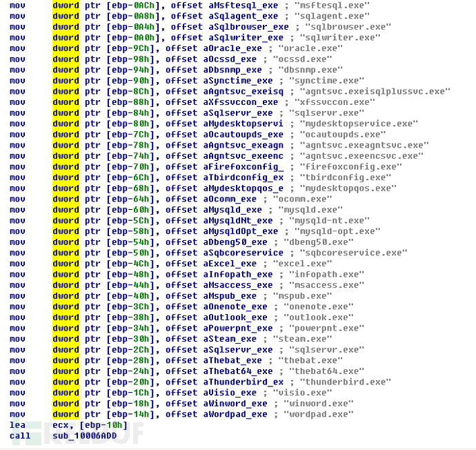Click the "winword.exe" comment

pyautogui.click(x=319, y=404)
